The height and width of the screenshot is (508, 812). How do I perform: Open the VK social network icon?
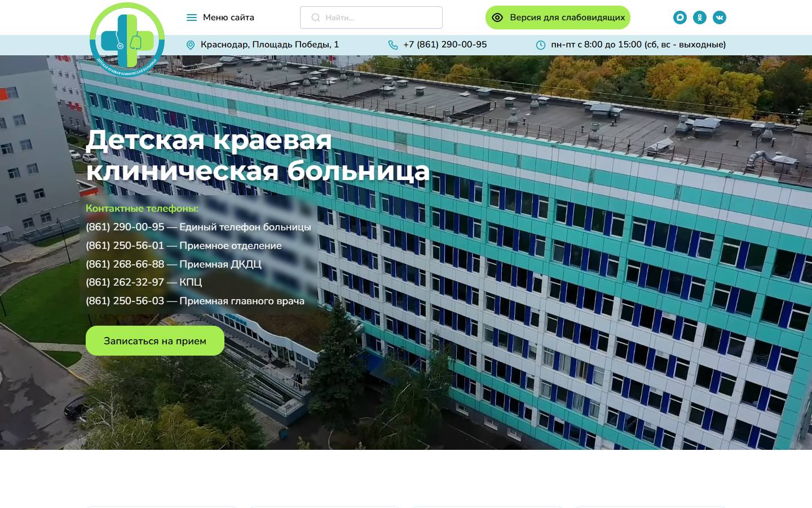pos(720,17)
